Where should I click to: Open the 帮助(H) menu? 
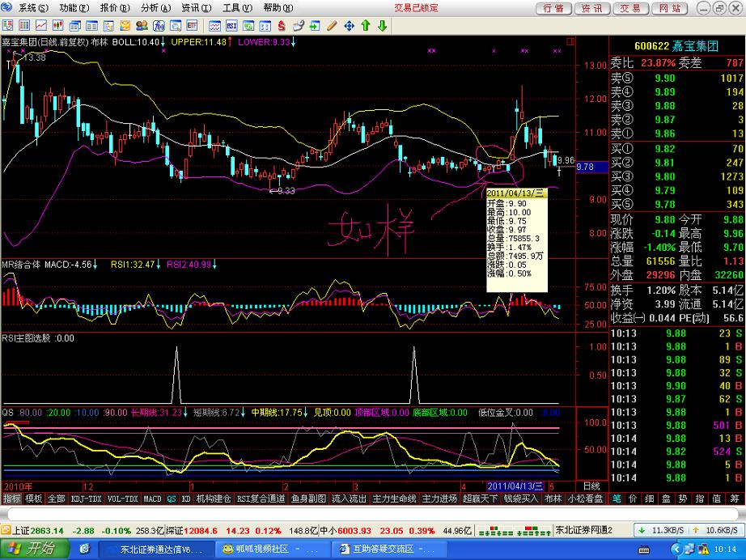pyautogui.click(x=278, y=8)
